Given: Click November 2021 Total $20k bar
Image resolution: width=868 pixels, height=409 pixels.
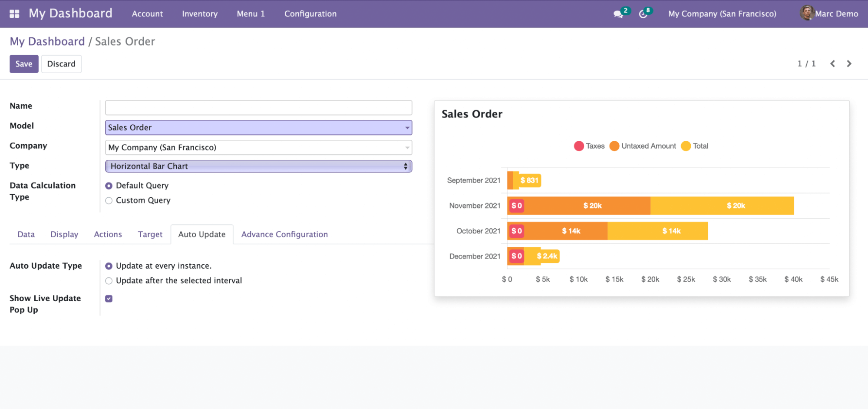Looking at the screenshot, I should pyautogui.click(x=722, y=206).
